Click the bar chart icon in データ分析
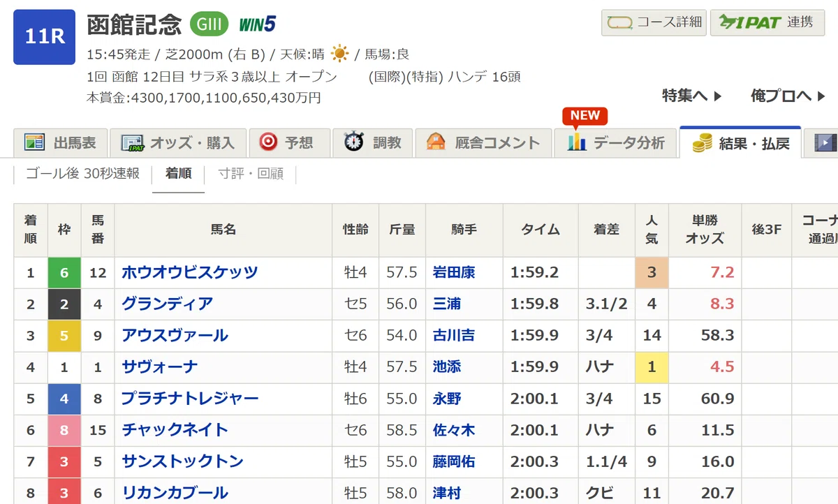Viewport: 838px width, 504px height. [x=576, y=142]
